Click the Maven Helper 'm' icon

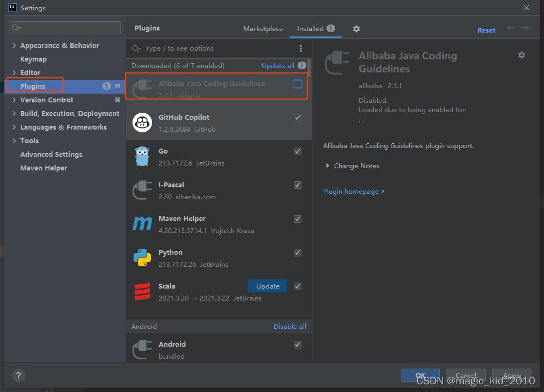[x=142, y=224]
